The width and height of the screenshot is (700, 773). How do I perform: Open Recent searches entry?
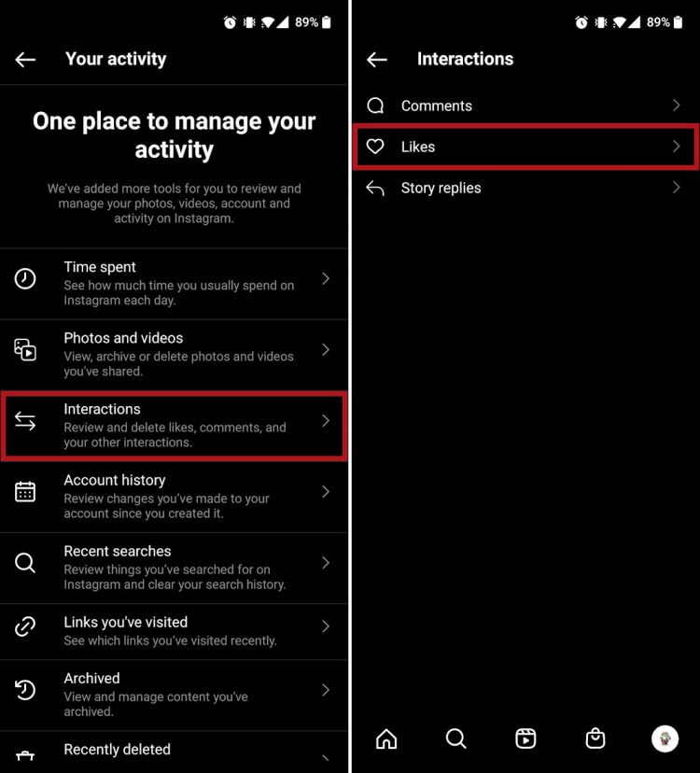click(174, 568)
